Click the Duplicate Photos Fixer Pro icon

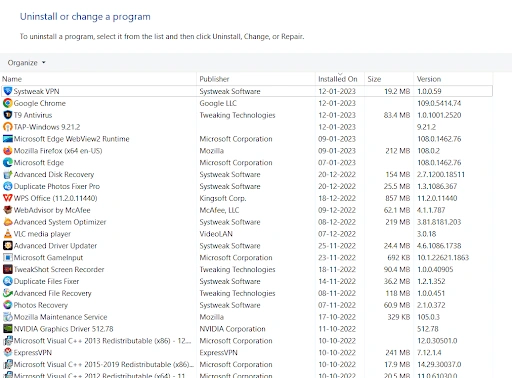[8, 186]
